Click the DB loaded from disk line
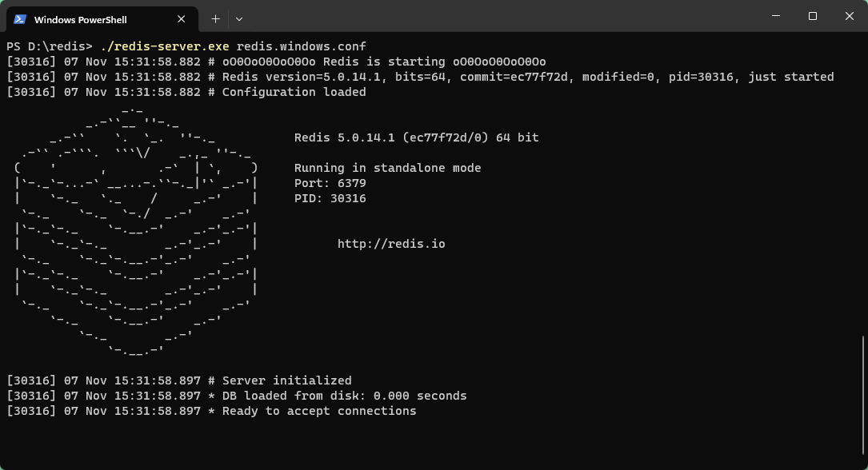Viewport: 868px width, 470px height. tap(237, 396)
